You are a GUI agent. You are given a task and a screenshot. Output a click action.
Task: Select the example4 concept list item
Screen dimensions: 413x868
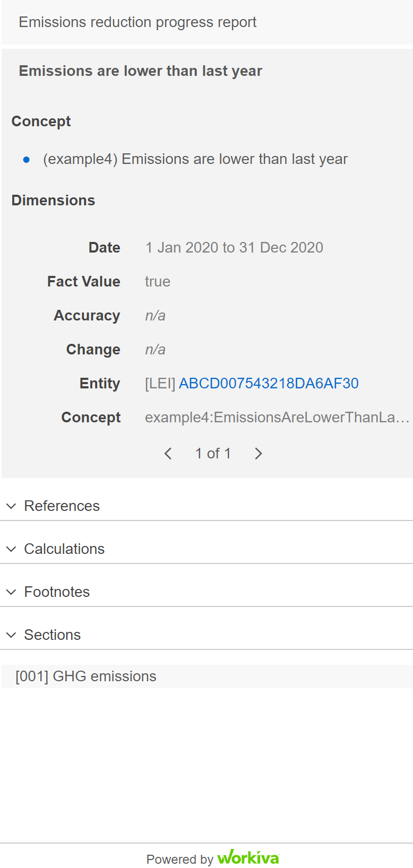[x=195, y=159]
